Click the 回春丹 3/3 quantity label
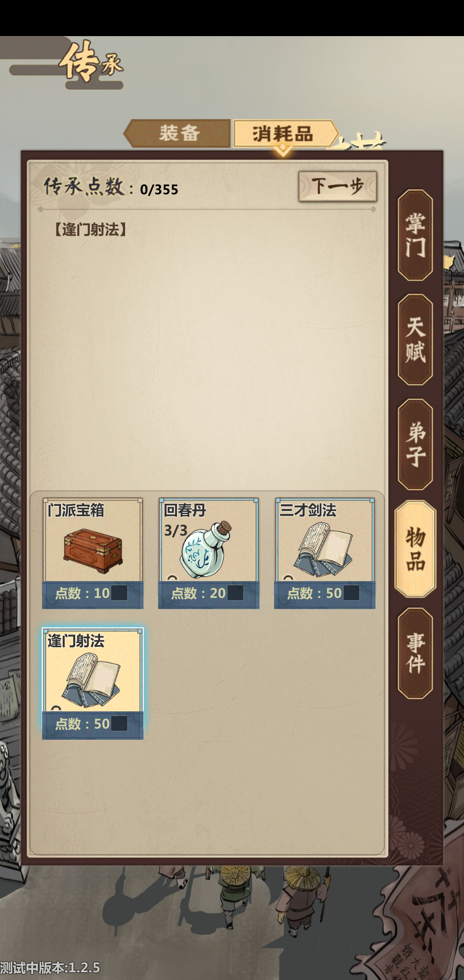This screenshot has width=464, height=980. [176, 530]
